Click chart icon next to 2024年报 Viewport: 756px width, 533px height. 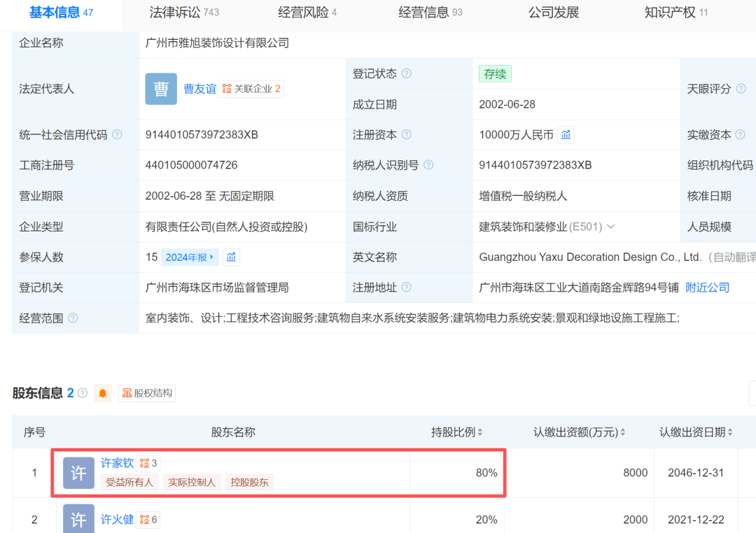[231, 257]
